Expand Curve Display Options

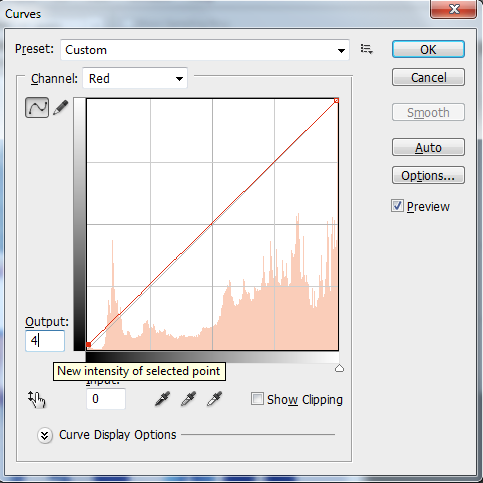click(45, 435)
